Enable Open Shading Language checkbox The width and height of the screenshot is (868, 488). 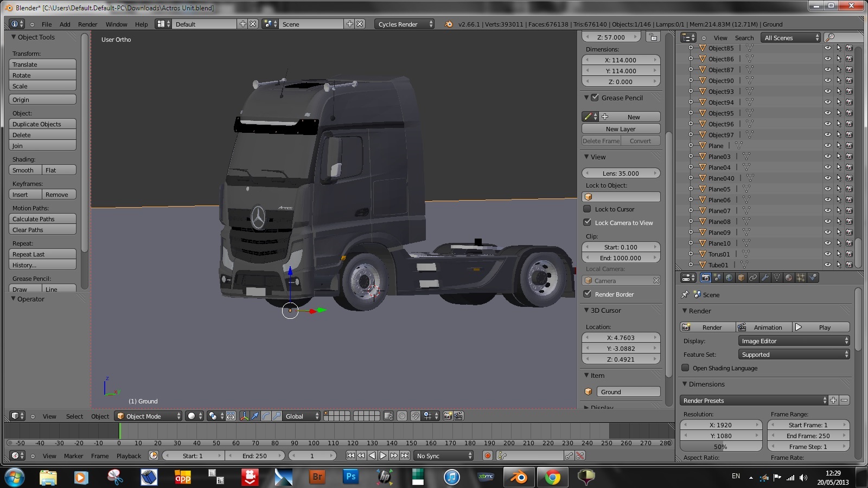tap(686, 368)
